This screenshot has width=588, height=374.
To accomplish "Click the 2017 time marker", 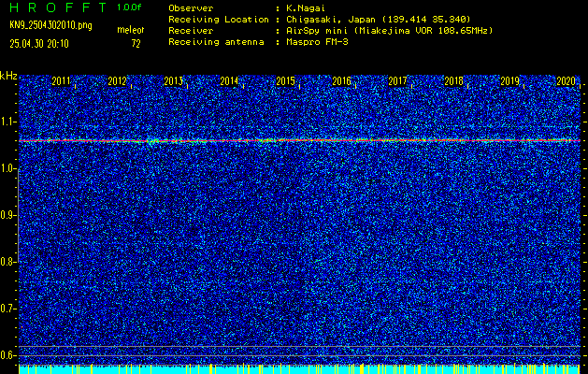I will 397,81.
